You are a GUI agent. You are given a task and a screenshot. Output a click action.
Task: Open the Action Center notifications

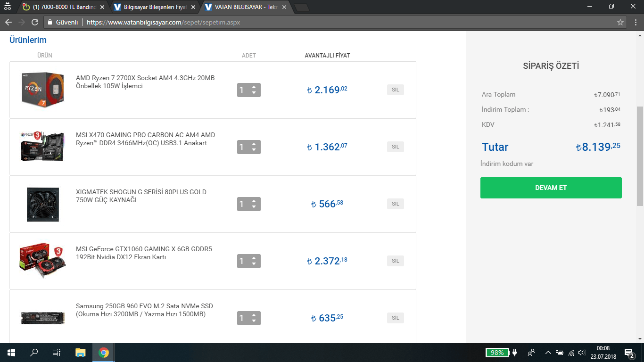pyautogui.click(x=629, y=353)
